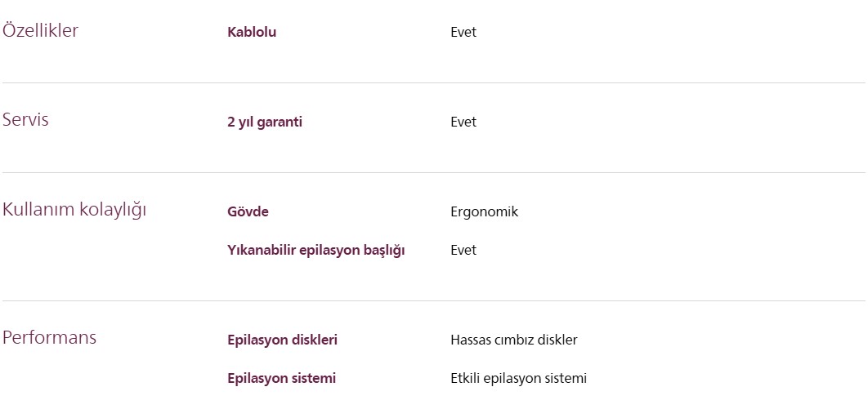
Task: Click Evet beside Yıkanabilir epilasyon başlığı
Action: pos(463,251)
